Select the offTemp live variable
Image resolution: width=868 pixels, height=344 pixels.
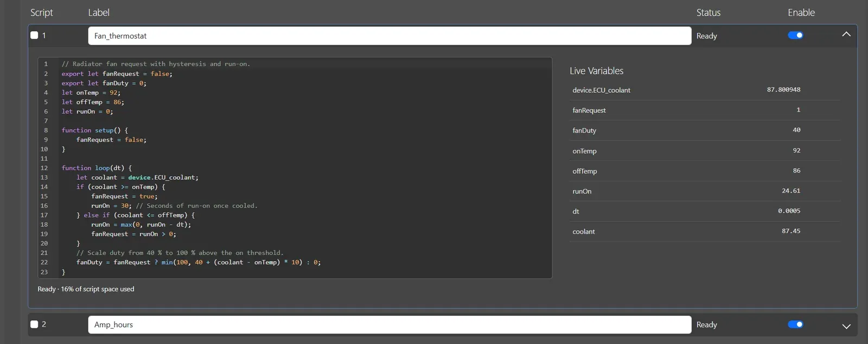pos(705,171)
